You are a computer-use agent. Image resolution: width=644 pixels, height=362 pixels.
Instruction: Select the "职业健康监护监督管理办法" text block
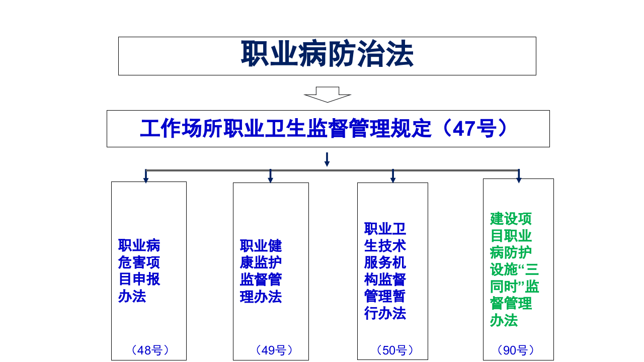pyautogui.click(x=261, y=271)
